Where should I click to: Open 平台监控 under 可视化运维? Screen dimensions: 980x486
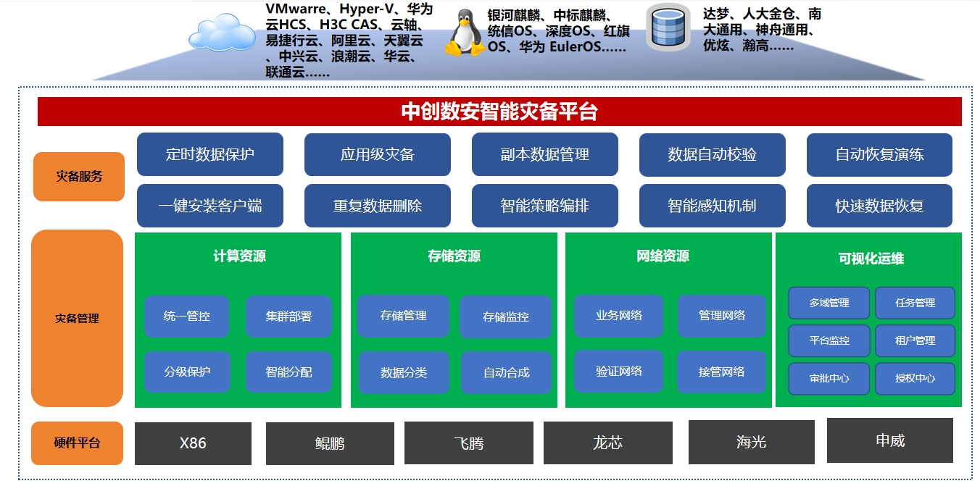click(829, 340)
